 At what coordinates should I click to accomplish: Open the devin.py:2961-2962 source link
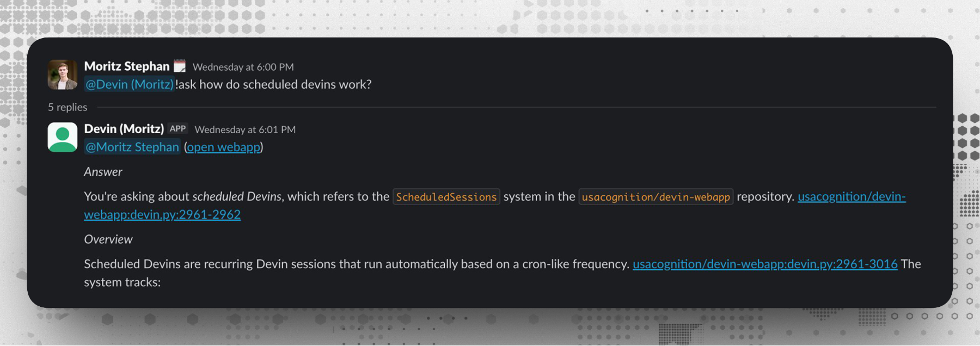(162, 214)
